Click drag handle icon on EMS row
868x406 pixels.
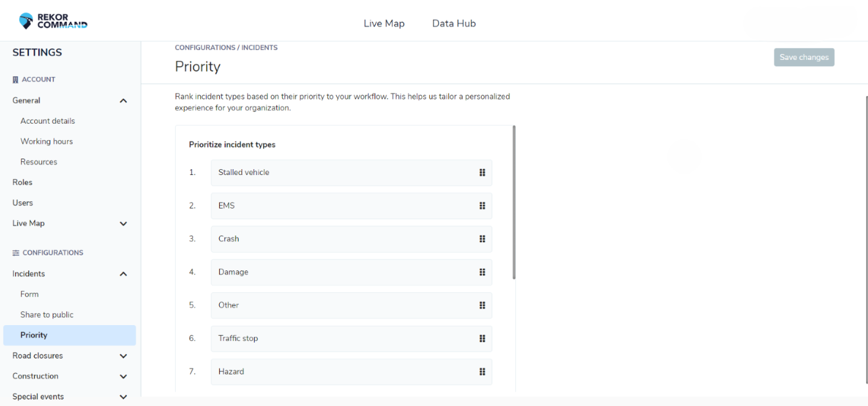[482, 206]
